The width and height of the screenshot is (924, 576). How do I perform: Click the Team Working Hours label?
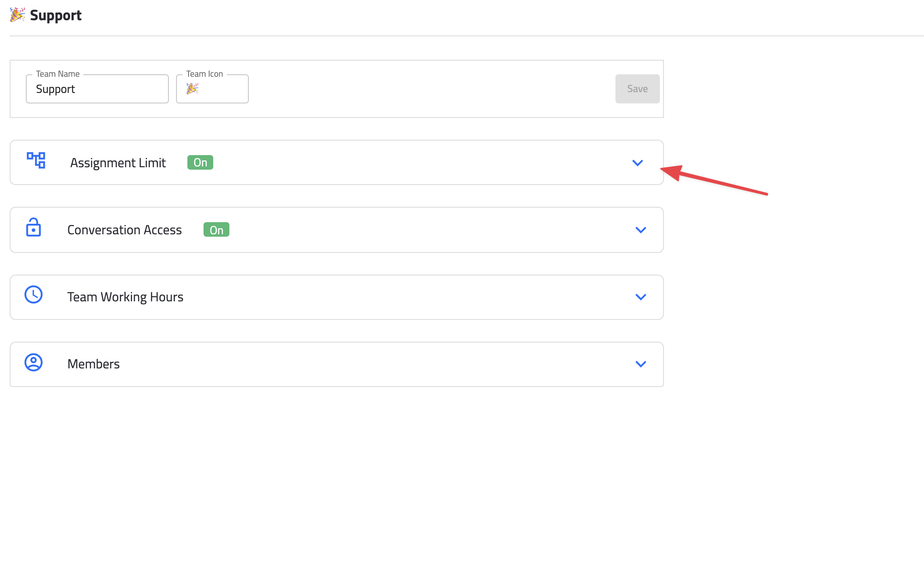click(125, 297)
